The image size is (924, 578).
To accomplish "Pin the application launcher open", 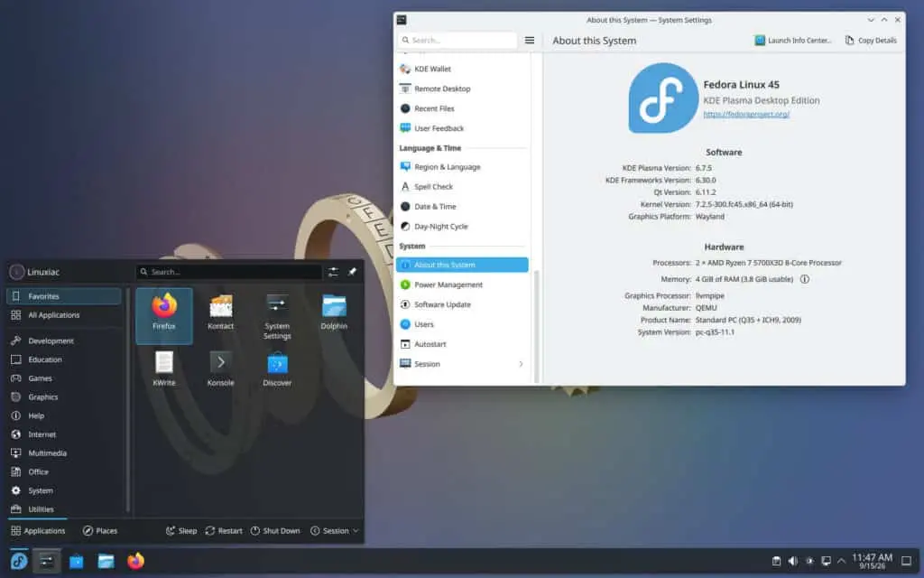I will pyautogui.click(x=352, y=272).
